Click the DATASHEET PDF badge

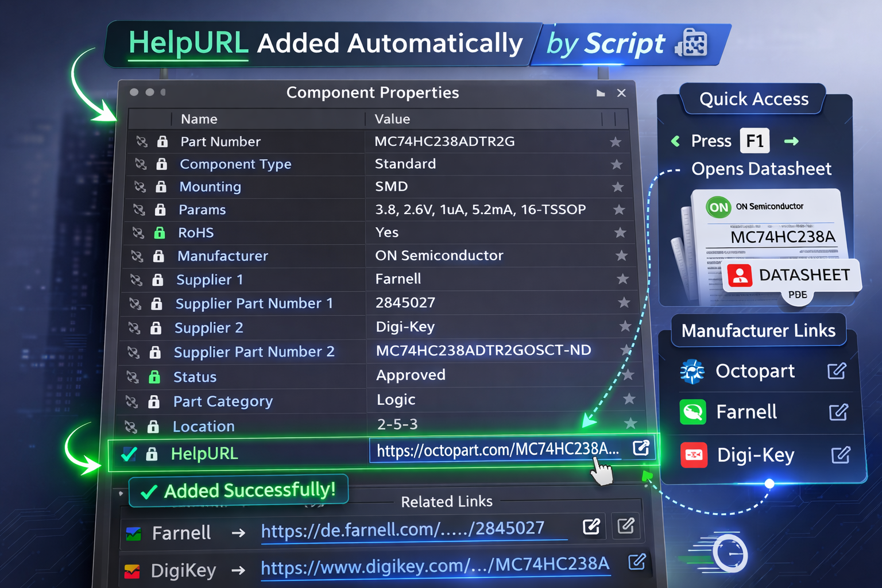coord(791,276)
